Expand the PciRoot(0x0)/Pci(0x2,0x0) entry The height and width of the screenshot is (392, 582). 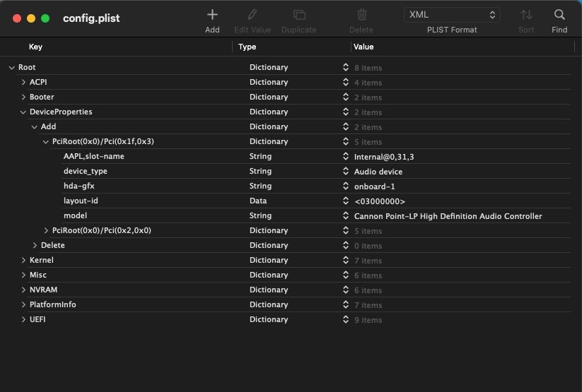coord(46,231)
